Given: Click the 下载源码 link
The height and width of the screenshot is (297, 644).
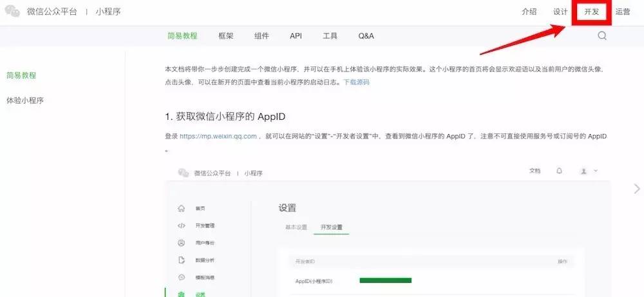Looking at the screenshot, I should pos(356,82).
